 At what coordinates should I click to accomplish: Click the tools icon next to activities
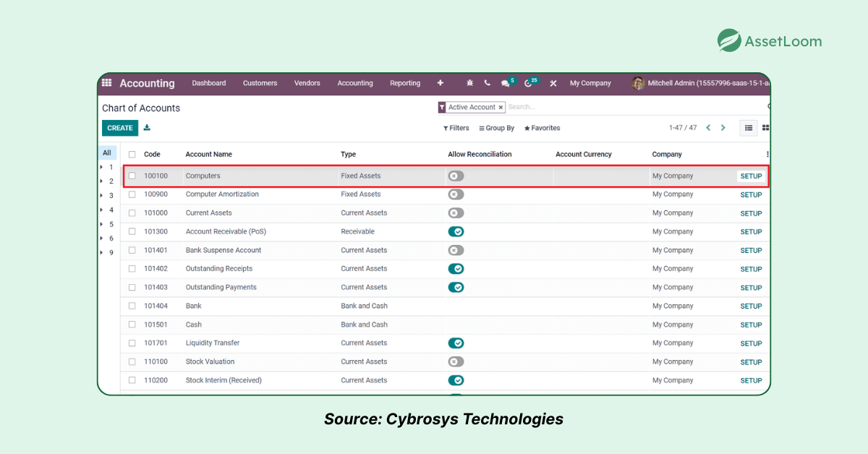(x=553, y=83)
